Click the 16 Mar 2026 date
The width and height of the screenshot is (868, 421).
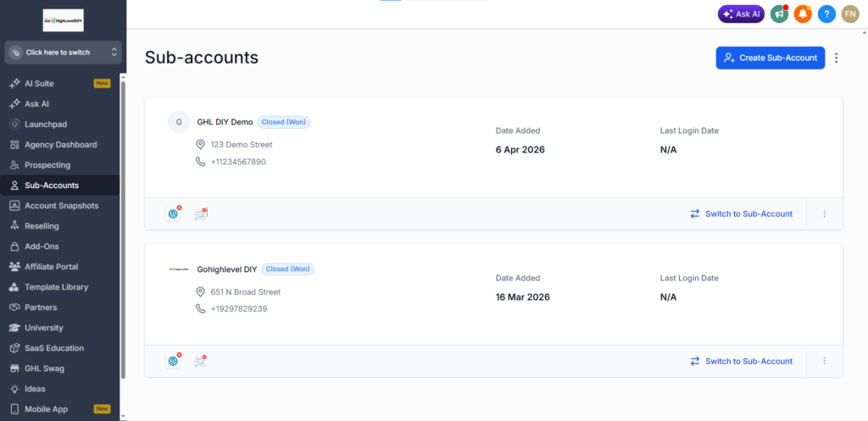[x=522, y=296]
